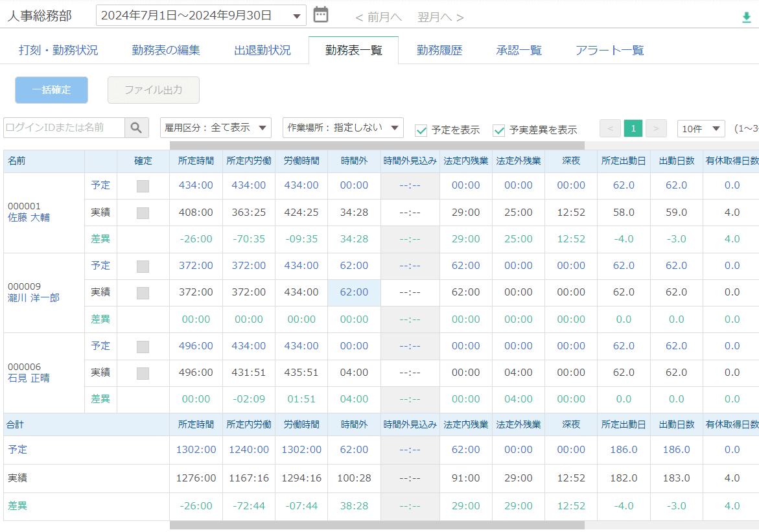Check 確定 box for 佐藤 大輔 予定 row
This screenshot has height=532, width=759.
pos(143,186)
